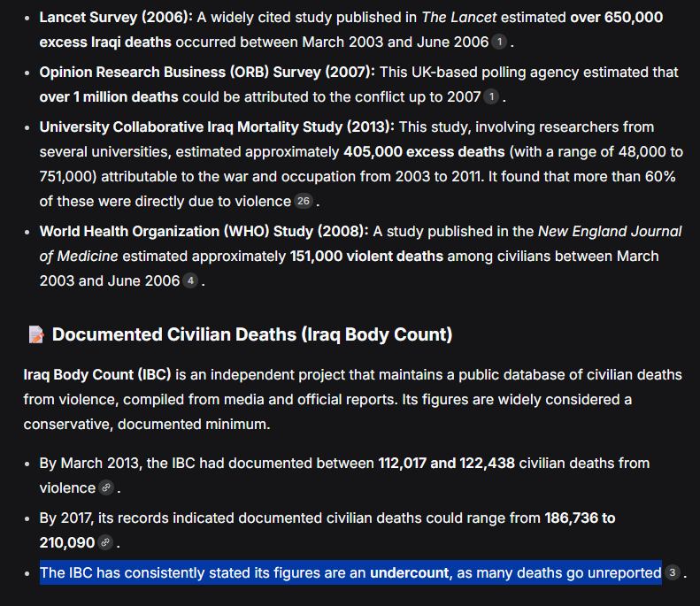
Task: Click the italic text The Lancet
Action: tap(459, 18)
